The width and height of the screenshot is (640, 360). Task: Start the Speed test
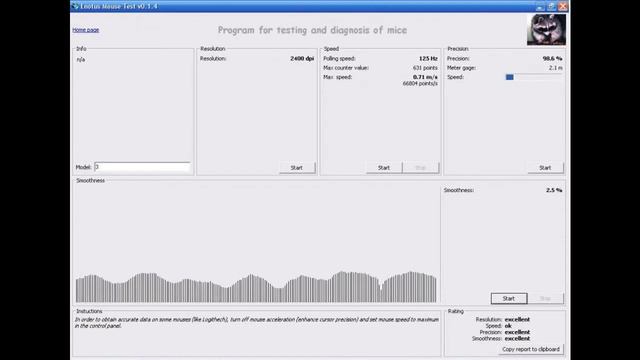pyautogui.click(x=384, y=168)
